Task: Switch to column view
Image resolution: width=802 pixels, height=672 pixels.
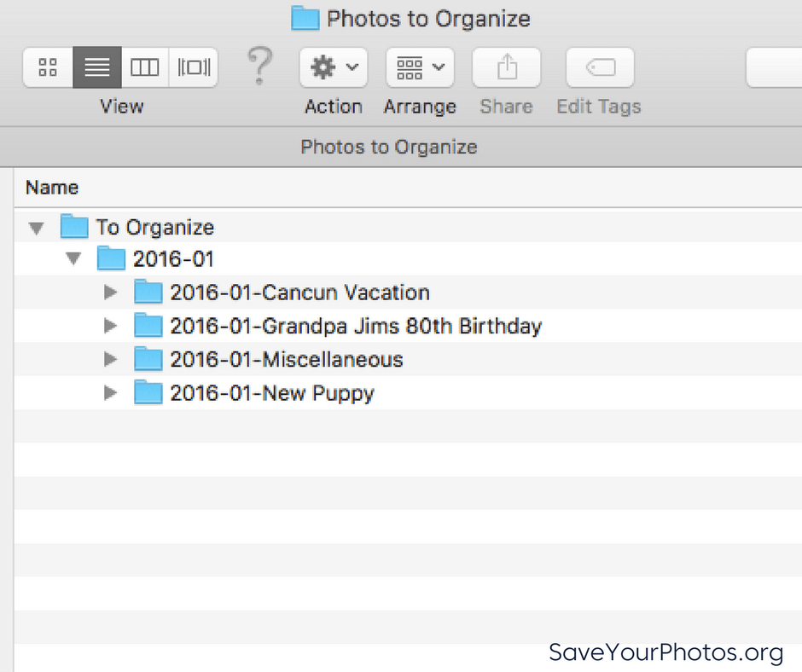Action: (x=144, y=67)
